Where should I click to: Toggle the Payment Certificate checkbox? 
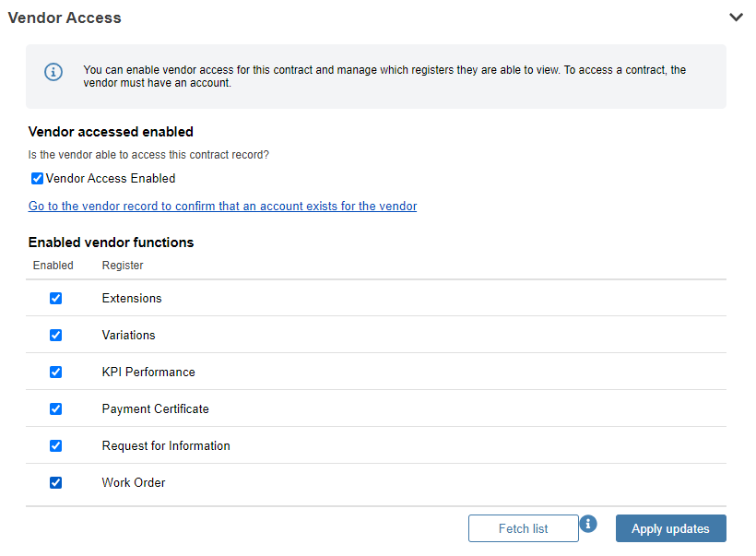56,408
